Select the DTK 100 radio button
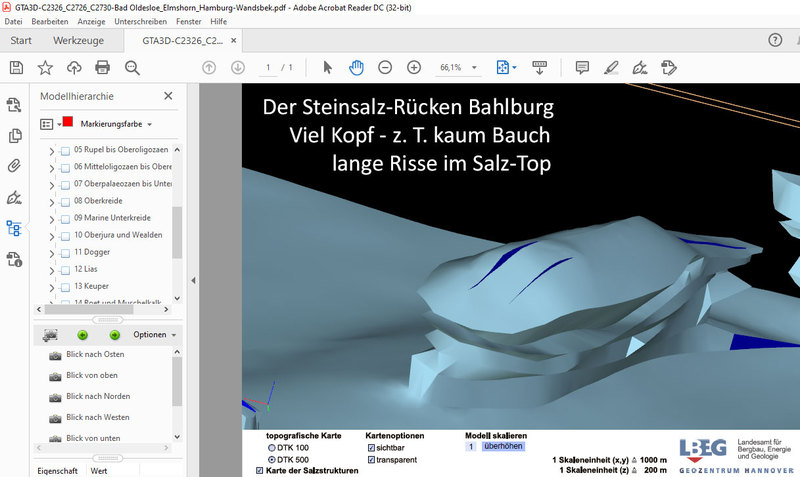The image size is (800, 477). tap(272, 448)
